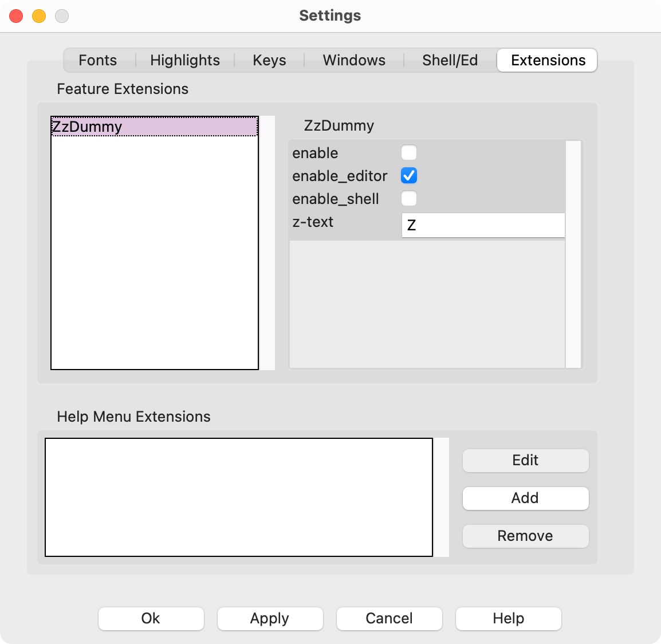
Task: Enable the 'enable' checkbox for ZzDummy
Action: (x=409, y=152)
